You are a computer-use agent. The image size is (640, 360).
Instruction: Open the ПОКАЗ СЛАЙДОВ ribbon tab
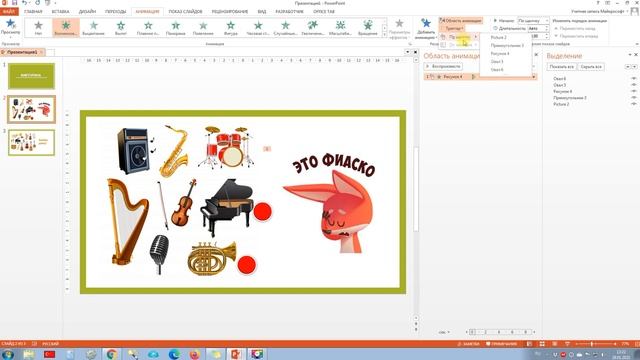coord(185,11)
